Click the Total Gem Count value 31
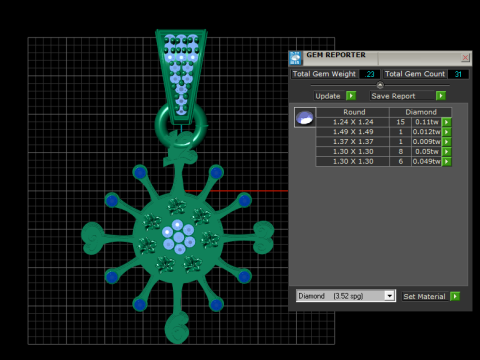The image size is (480, 360). [x=458, y=74]
